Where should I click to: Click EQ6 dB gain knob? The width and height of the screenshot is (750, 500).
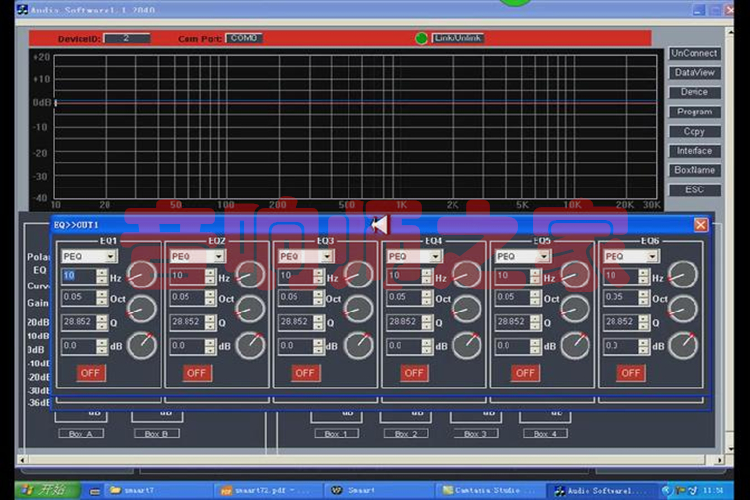[683, 345]
